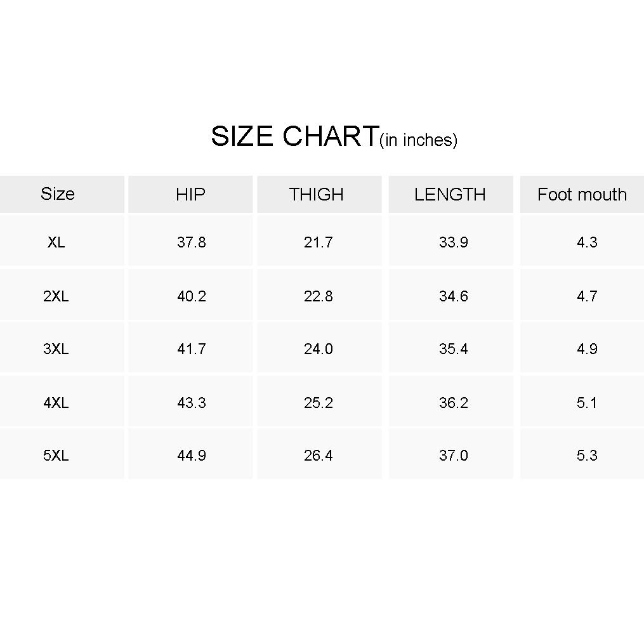Image resolution: width=644 pixels, height=644 pixels.
Task: Select the Foot mouth column header
Action: point(582,195)
